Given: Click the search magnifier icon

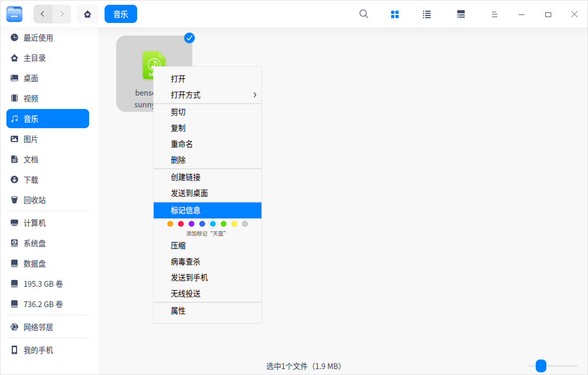Looking at the screenshot, I should click(364, 14).
